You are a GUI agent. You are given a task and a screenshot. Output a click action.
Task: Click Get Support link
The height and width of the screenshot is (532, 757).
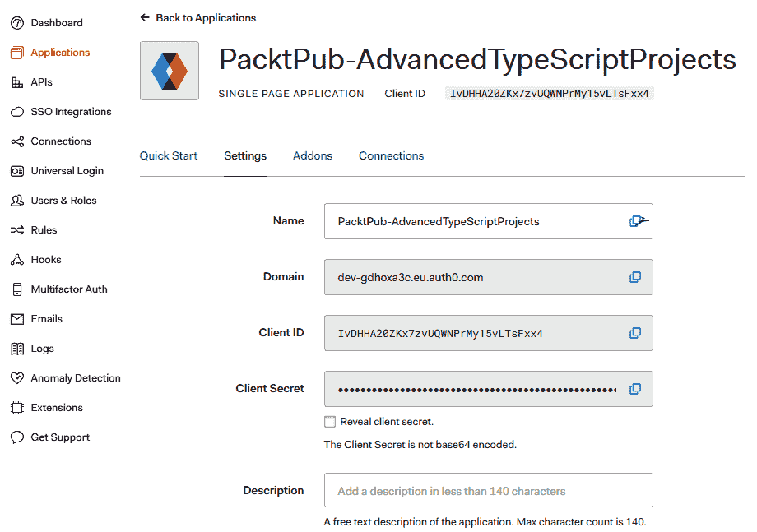[x=60, y=437]
